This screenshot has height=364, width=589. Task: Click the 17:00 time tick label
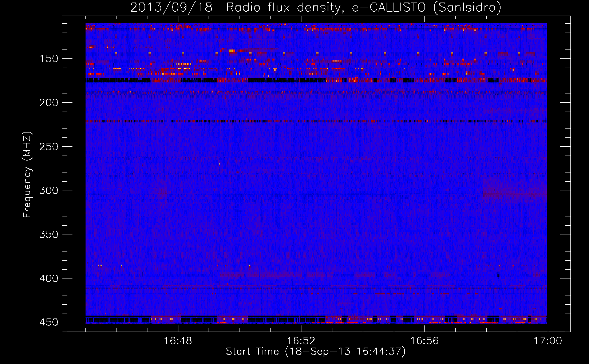pyautogui.click(x=548, y=341)
